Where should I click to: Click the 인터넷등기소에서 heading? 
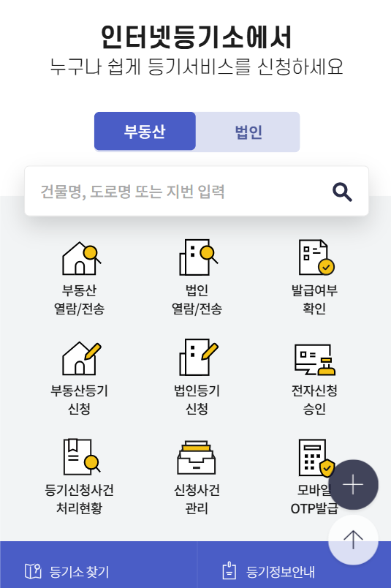coord(196,37)
